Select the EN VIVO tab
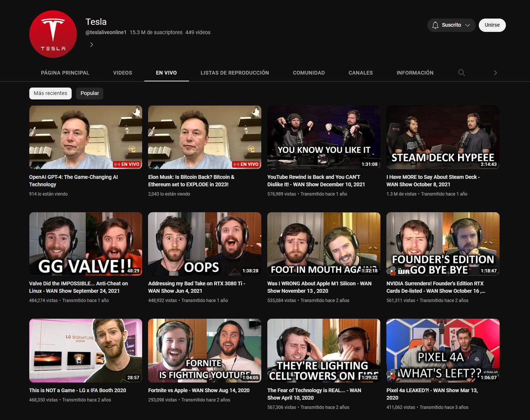Viewport: 530px width, 420px height. point(167,73)
